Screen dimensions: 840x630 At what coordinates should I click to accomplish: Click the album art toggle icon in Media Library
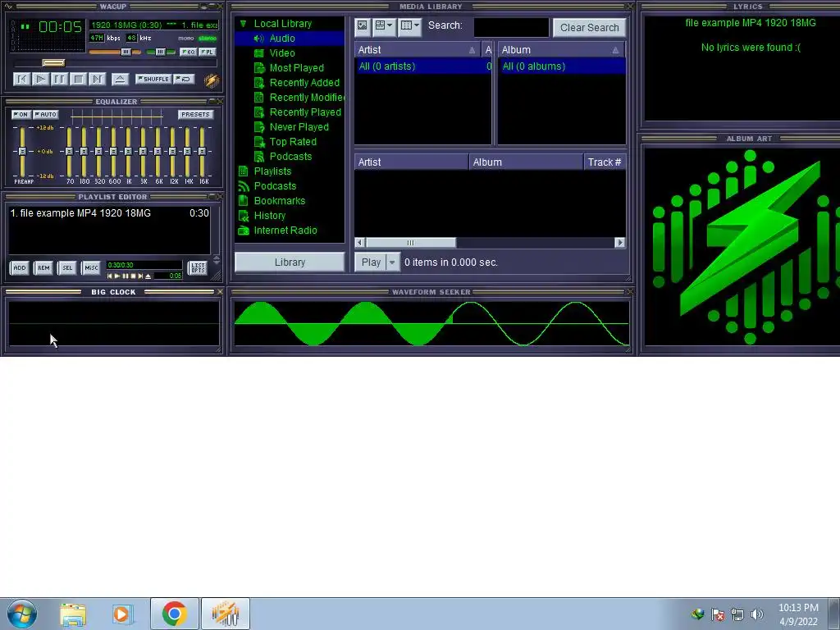tap(363, 25)
